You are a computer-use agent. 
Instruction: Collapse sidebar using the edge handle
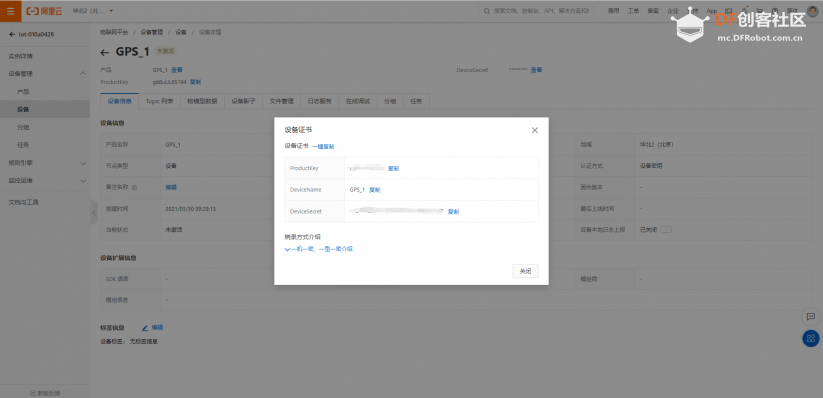point(94,213)
